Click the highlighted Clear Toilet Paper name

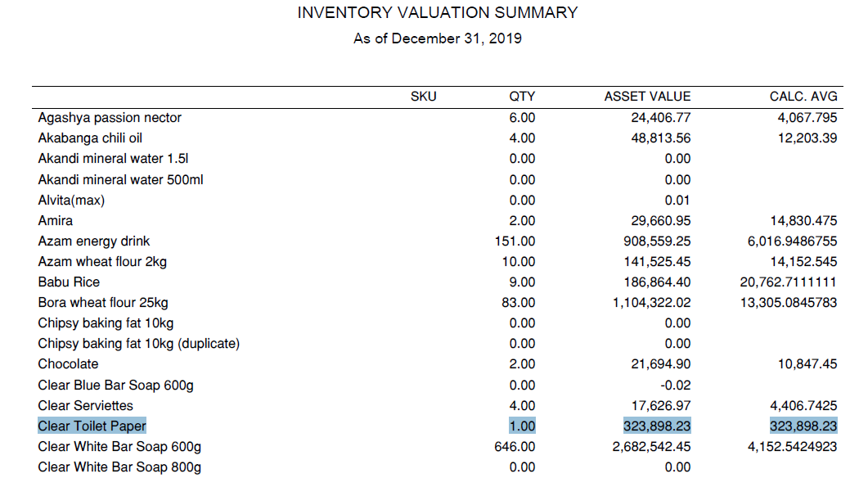[92, 426]
